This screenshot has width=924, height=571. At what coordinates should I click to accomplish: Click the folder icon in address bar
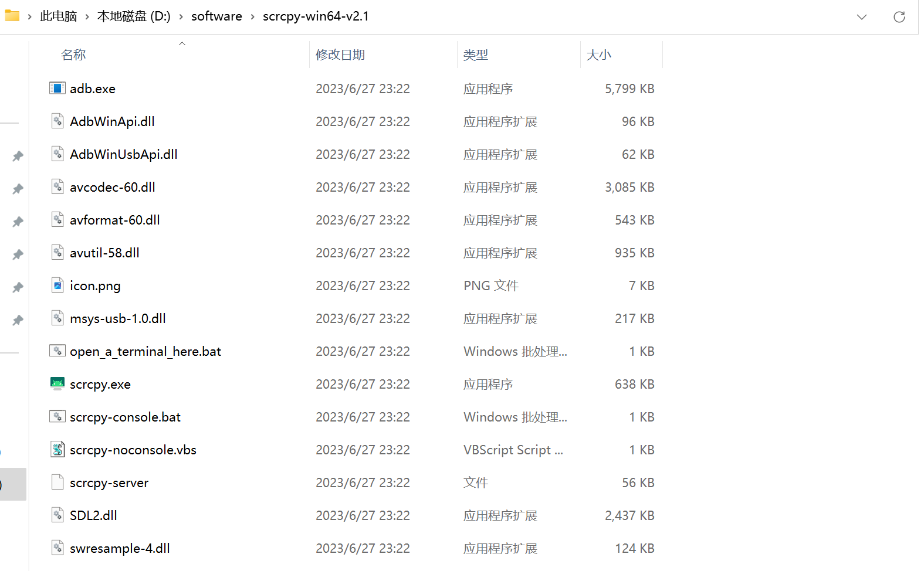pos(12,16)
